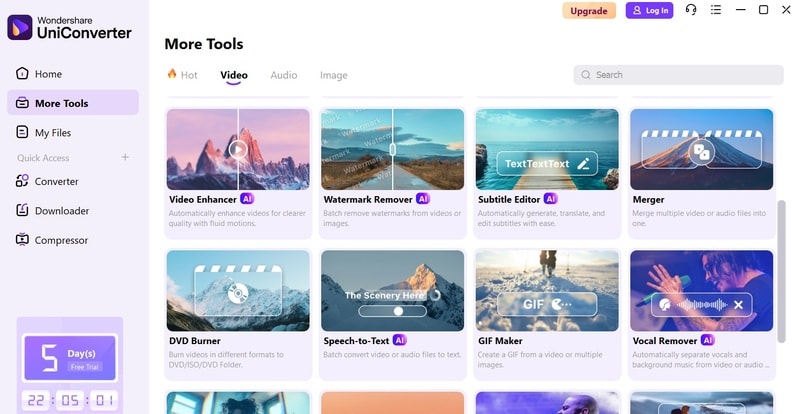Click the Log in button
The image size is (800, 414).
coord(649,10)
